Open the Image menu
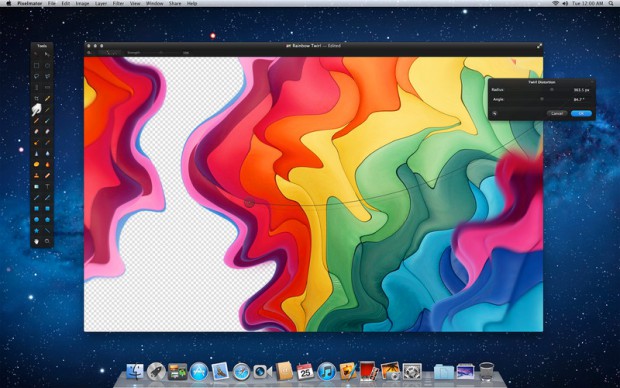This screenshot has width=620, height=388. pyautogui.click(x=82, y=3)
